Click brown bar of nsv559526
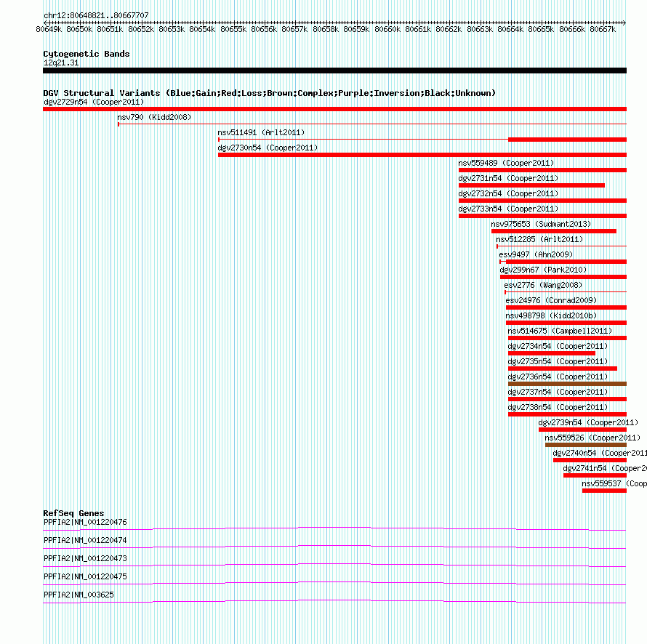The height and width of the screenshot is (644, 647). tap(585, 445)
